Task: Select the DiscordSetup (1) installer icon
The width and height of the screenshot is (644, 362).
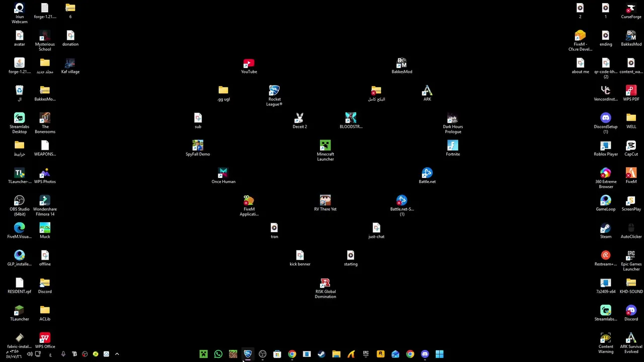Action: pyautogui.click(x=605, y=123)
